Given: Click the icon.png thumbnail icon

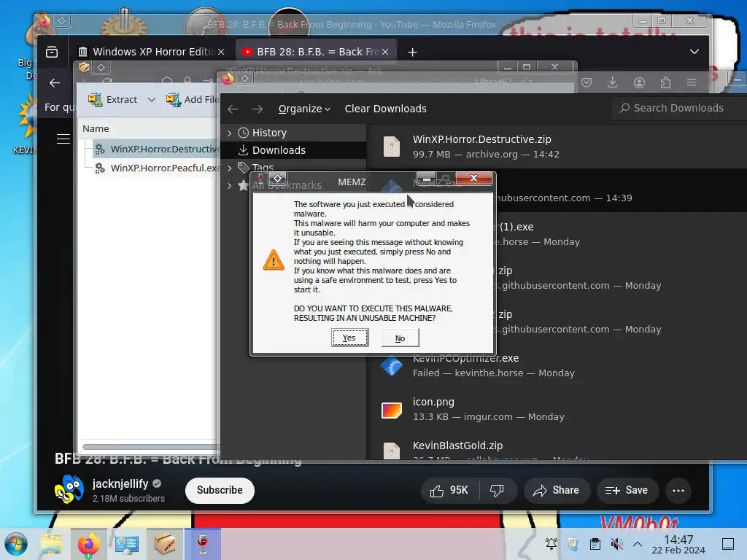Looking at the screenshot, I should 392,410.
